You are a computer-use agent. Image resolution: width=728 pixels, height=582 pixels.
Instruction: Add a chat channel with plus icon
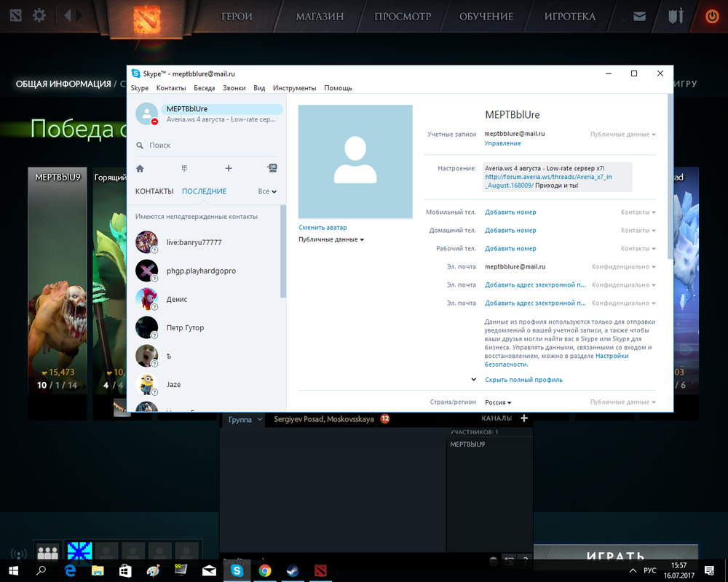[524, 418]
